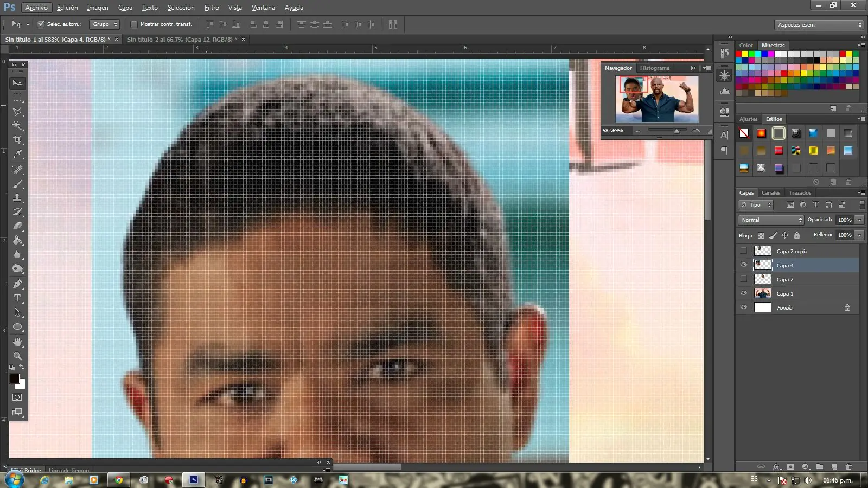Open the Normal blend mode dropdown

[771, 220]
